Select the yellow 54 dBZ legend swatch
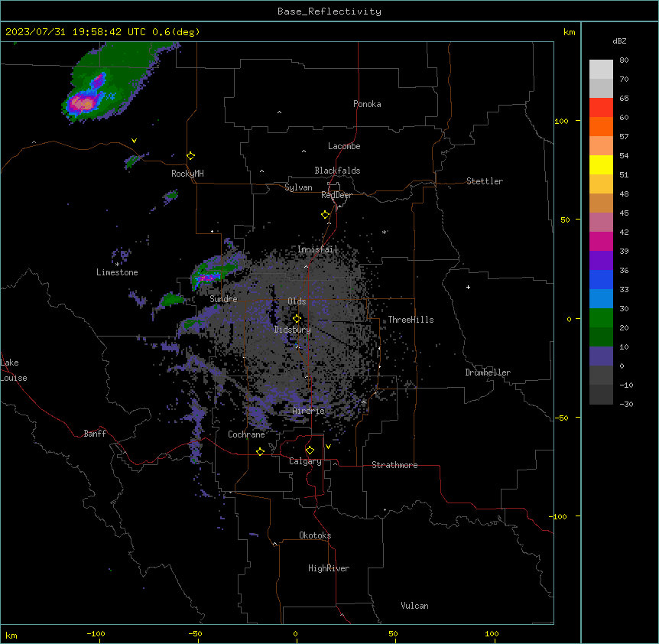This screenshot has width=659, height=644. pyautogui.click(x=601, y=164)
